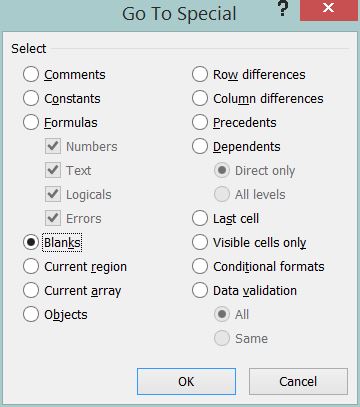This screenshot has height=407, width=360.
Task: Select Visible cells only option
Action: (200, 242)
